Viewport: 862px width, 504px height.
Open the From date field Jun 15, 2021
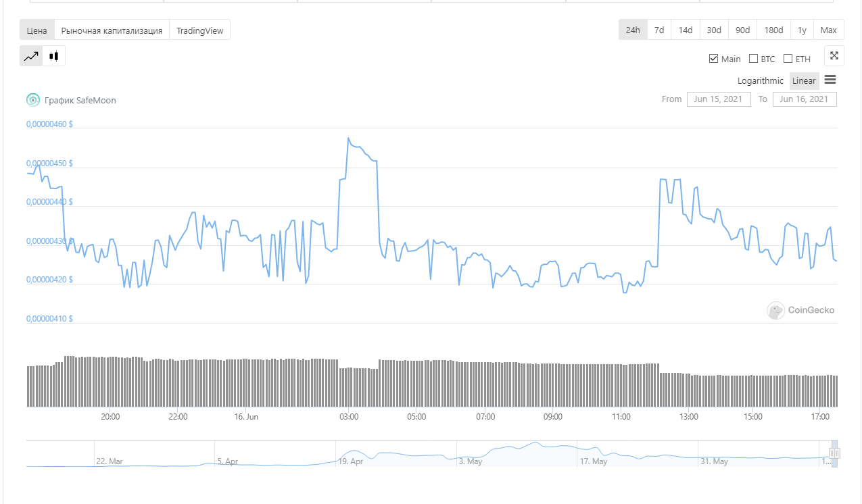(x=719, y=99)
